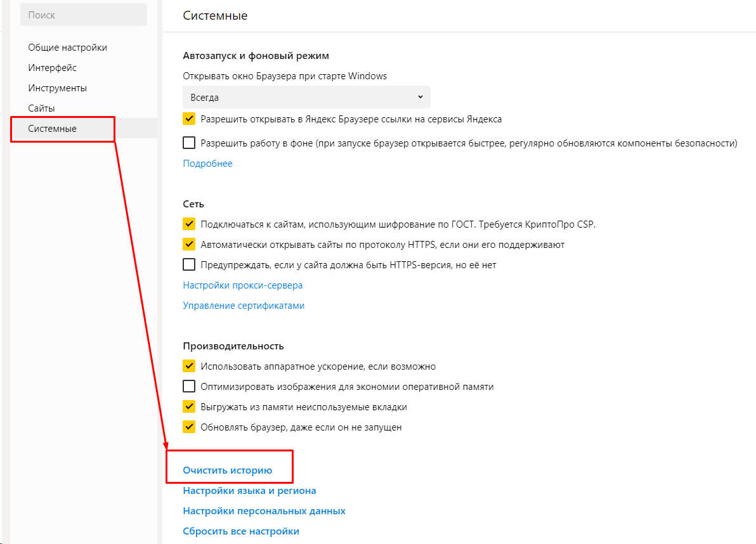Open the Сайты settings section
The image size is (756, 544).
coord(41,108)
